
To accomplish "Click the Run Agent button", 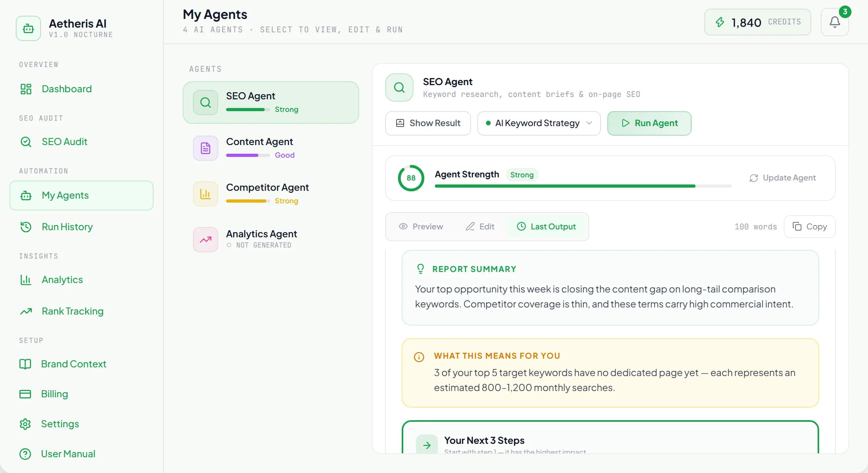I will coord(649,123).
